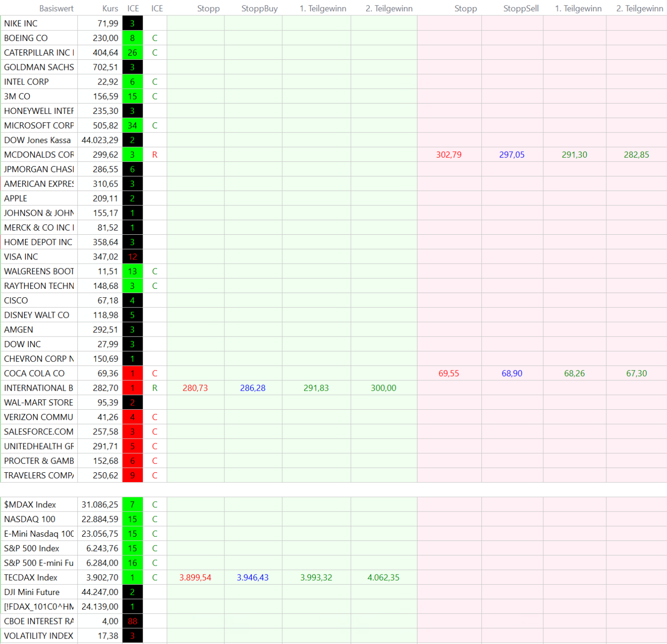Click TECDAX StoppBuy value 3.946,43
This screenshot has width=667, height=644.
click(252, 577)
